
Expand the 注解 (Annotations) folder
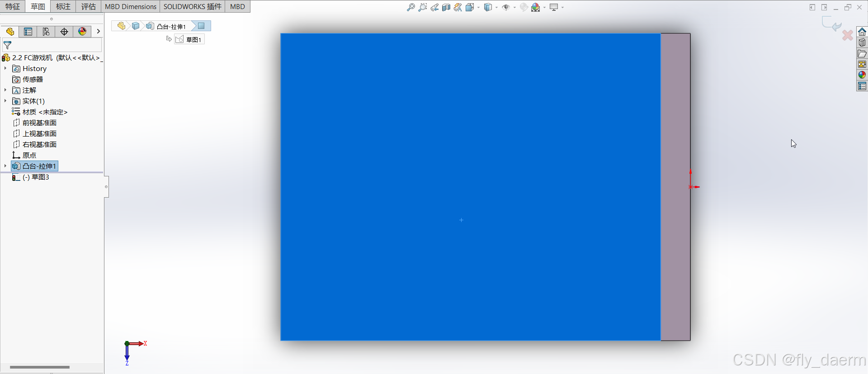5,90
